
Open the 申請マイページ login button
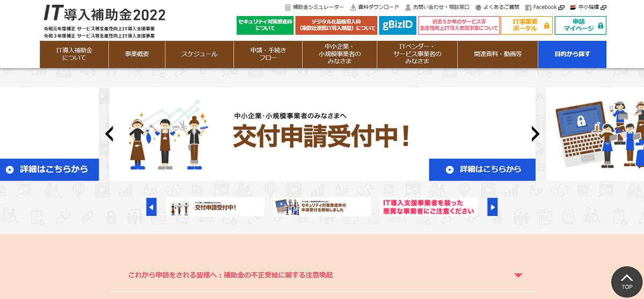pyautogui.click(x=581, y=25)
